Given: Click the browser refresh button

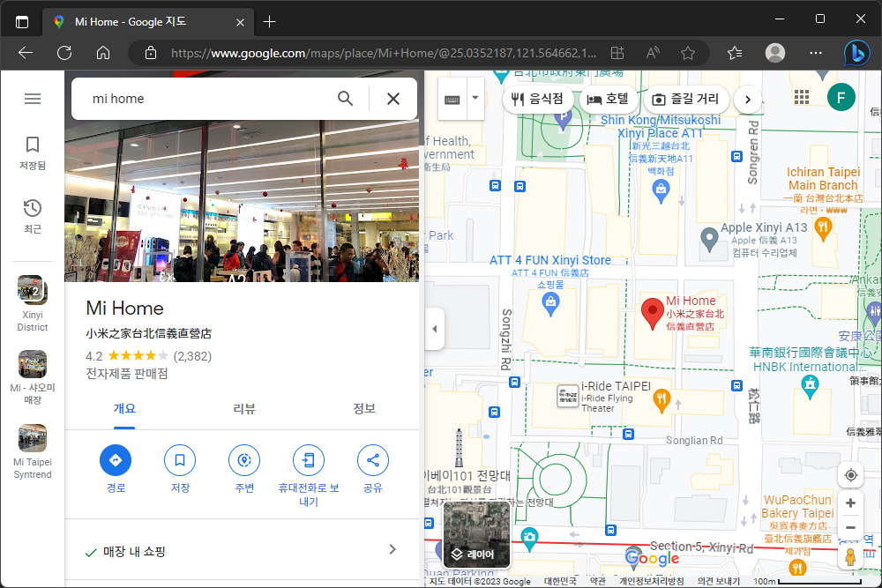Looking at the screenshot, I should pos(64,53).
